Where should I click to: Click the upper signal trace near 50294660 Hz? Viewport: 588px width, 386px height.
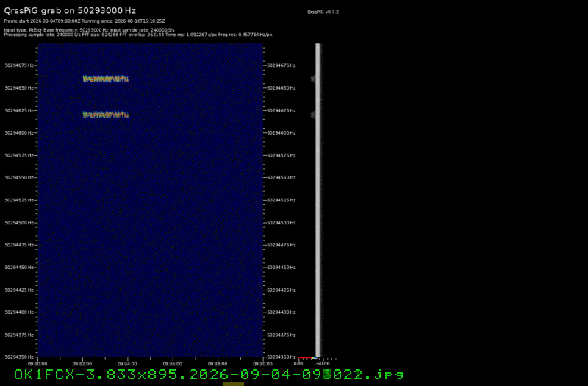click(105, 79)
